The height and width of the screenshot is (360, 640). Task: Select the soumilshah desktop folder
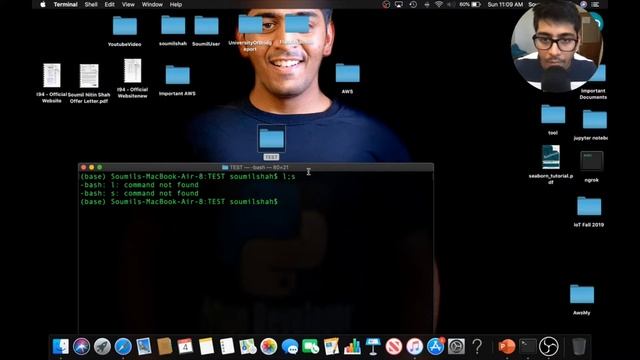click(173, 25)
